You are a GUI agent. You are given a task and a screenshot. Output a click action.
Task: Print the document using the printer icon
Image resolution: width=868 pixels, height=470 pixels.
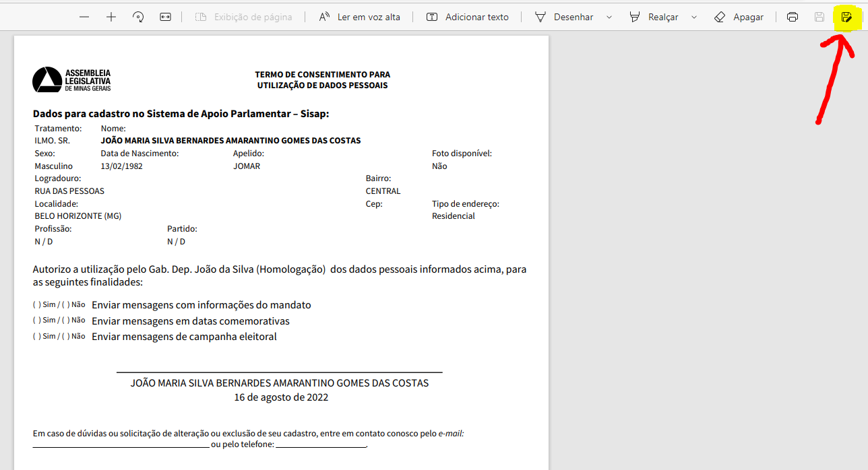pyautogui.click(x=793, y=17)
